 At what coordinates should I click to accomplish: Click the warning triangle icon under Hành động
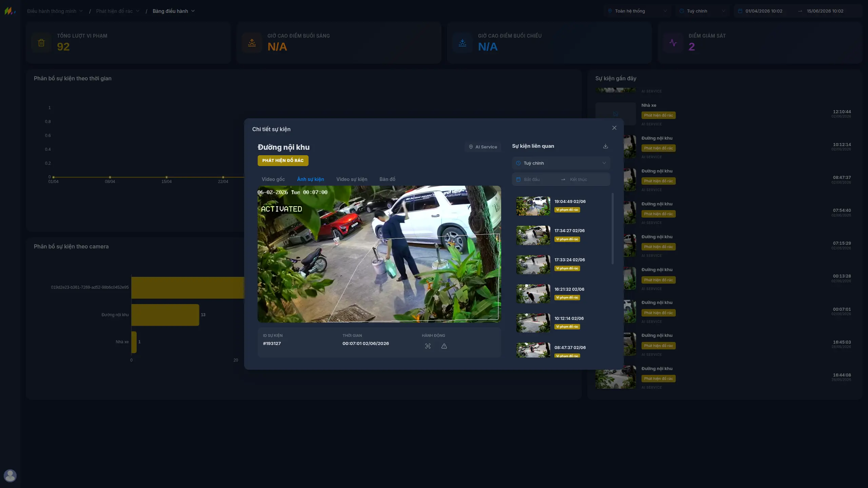coord(444,346)
